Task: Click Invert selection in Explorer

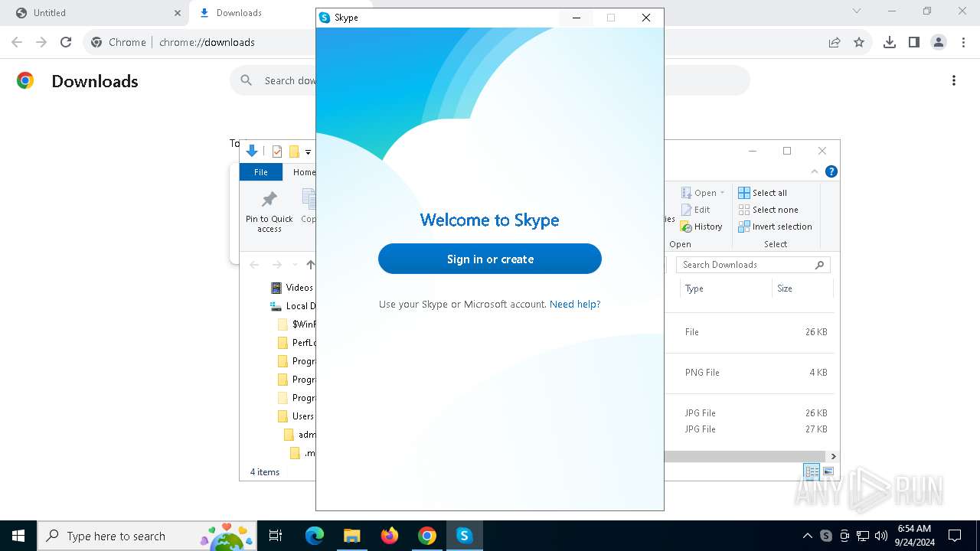Action: pos(775,227)
